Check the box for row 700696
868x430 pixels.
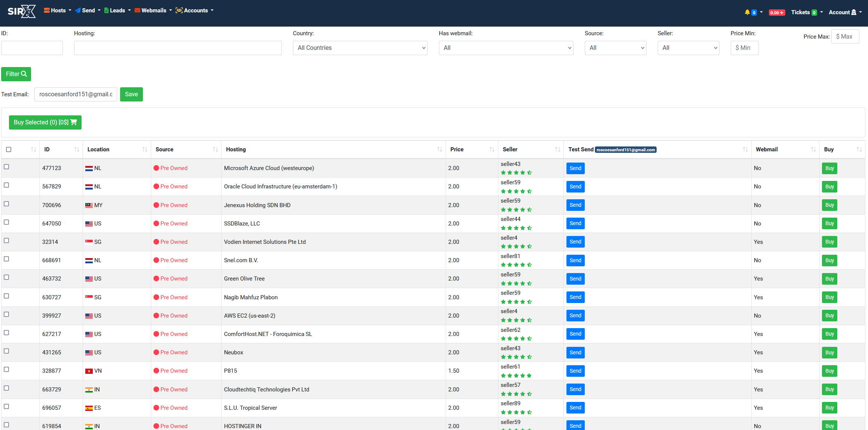click(6, 204)
